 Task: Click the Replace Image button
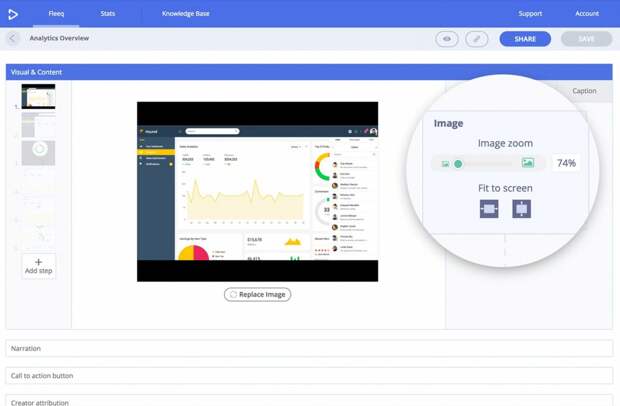pos(257,295)
